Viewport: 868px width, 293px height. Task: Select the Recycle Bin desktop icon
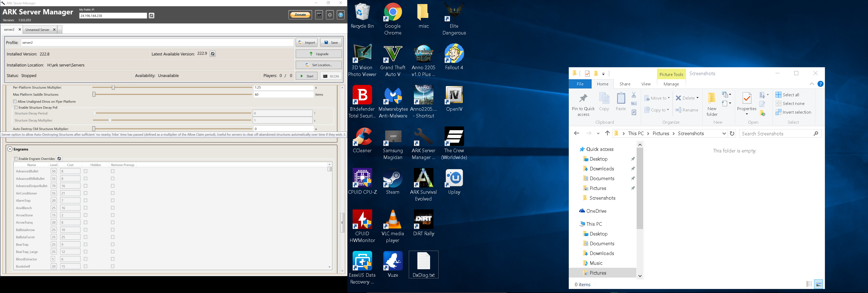[362, 15]
